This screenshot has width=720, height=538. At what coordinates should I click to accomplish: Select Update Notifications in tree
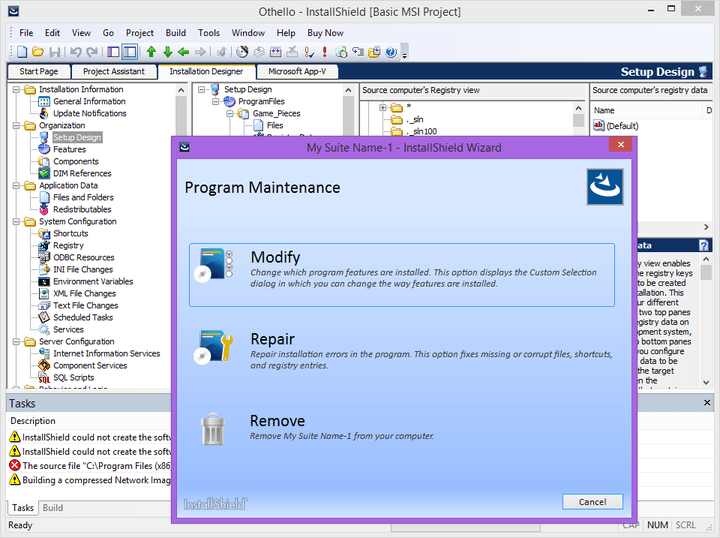90,113
